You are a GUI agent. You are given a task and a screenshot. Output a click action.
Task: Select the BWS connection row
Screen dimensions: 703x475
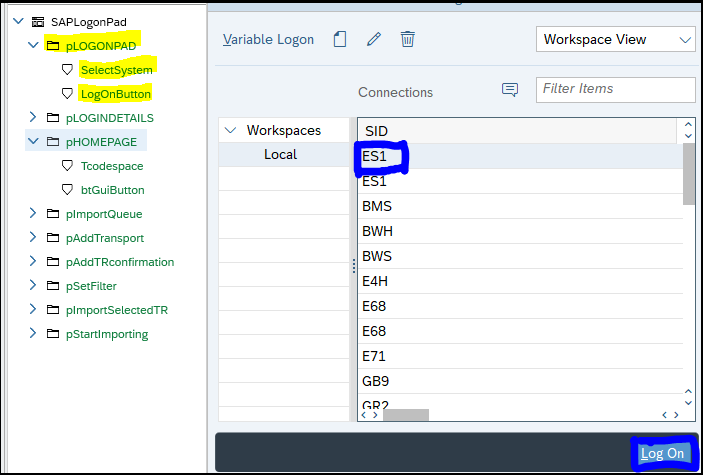click(x=520, y=256)
